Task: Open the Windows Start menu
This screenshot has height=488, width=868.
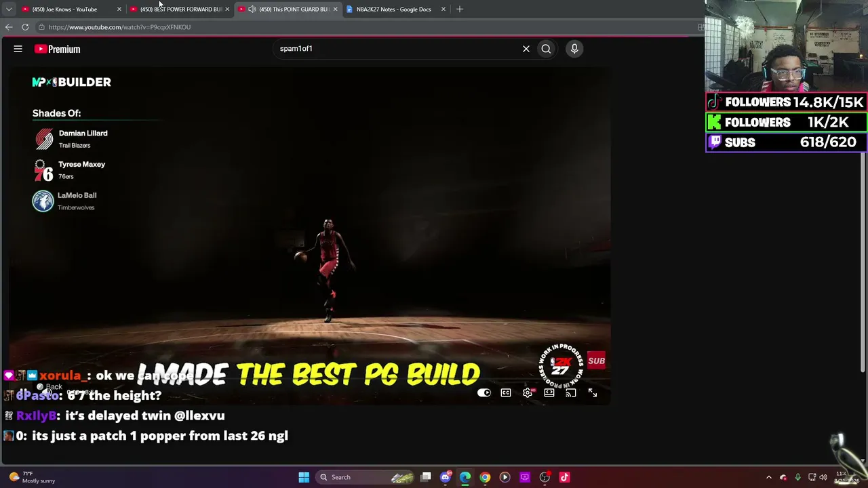Action: [x=304, y=477]
